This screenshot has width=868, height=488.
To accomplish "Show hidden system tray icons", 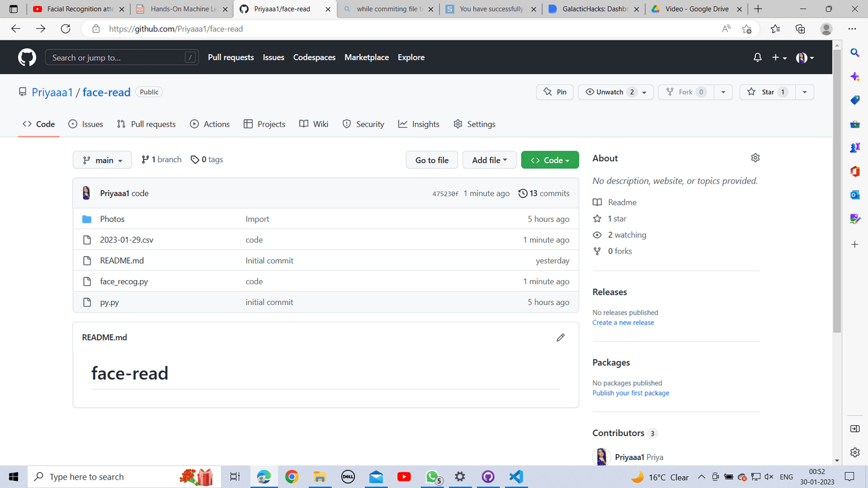I will (x=702, y=477).
